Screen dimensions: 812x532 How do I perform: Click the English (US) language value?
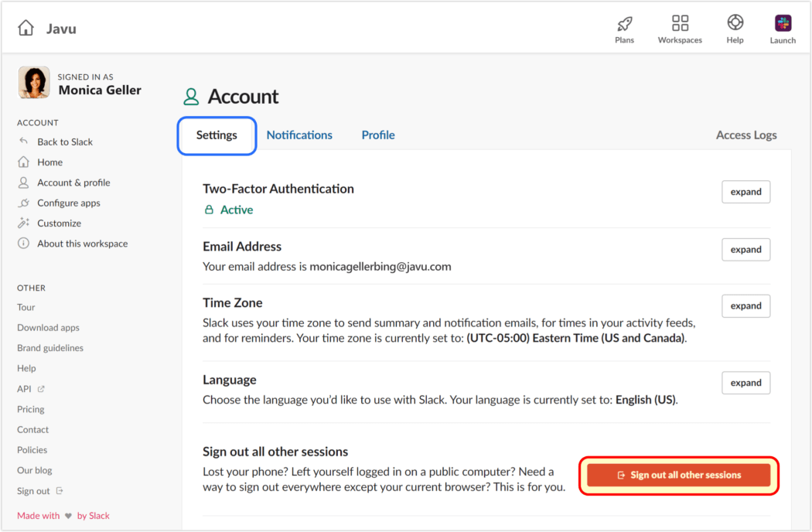point(645,400)
